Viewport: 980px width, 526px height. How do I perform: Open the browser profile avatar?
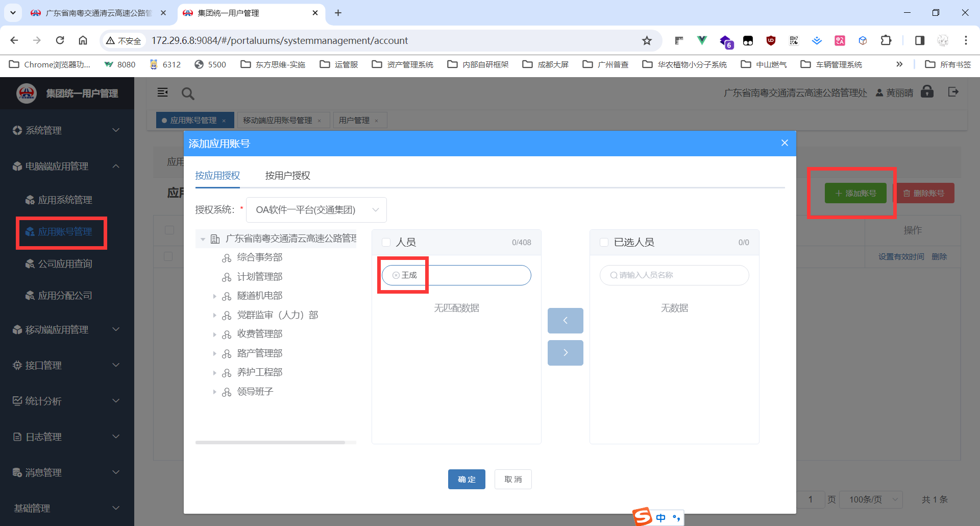pos(943,40)
